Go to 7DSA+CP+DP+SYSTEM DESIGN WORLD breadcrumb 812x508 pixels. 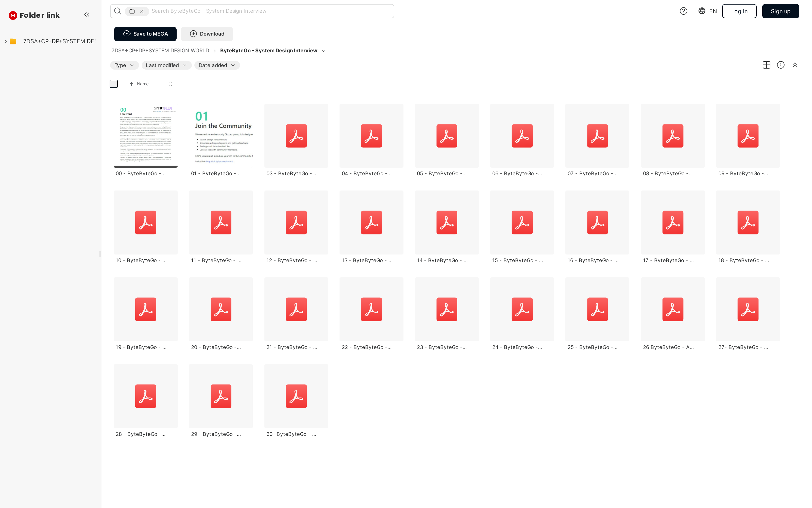[x=160, y=51]
